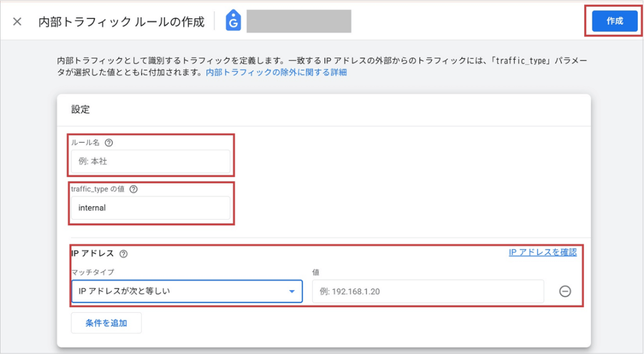Click the 作成 button

pyautogui.click(x=614, y=21)
